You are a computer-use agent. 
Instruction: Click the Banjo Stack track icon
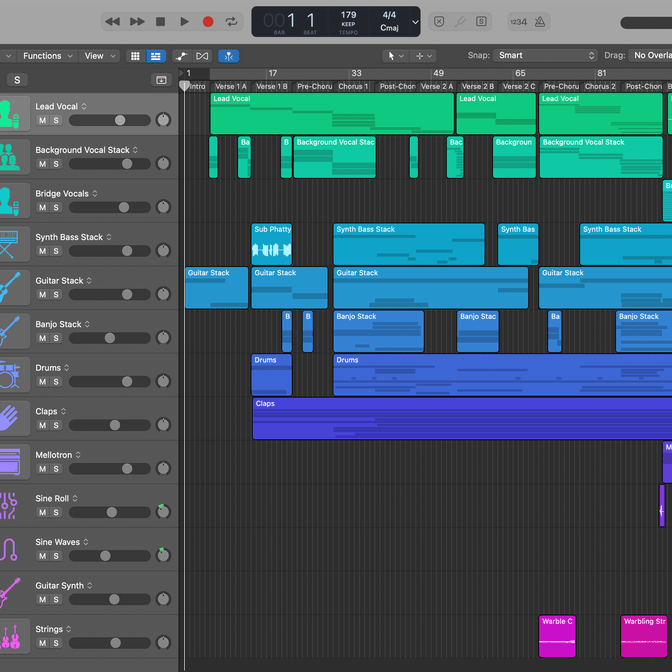[x=10, y=332]
